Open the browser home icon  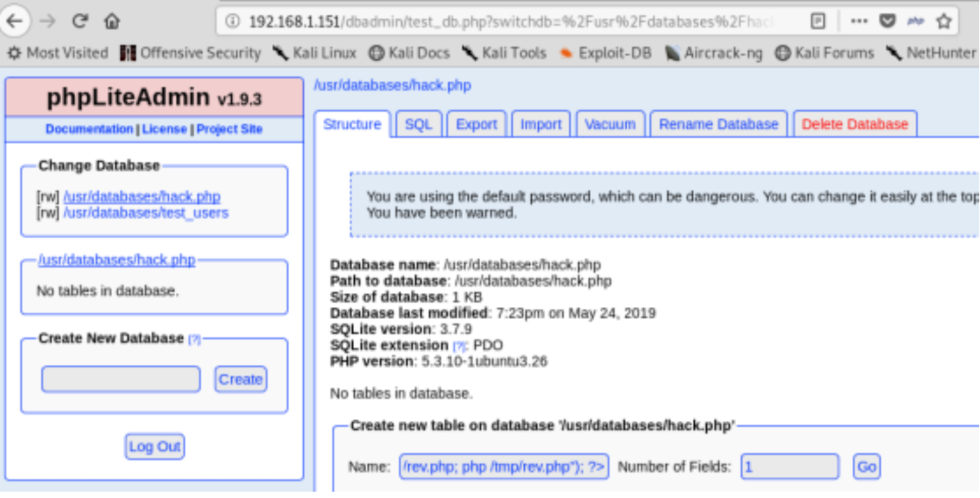[x=112, y=22]
